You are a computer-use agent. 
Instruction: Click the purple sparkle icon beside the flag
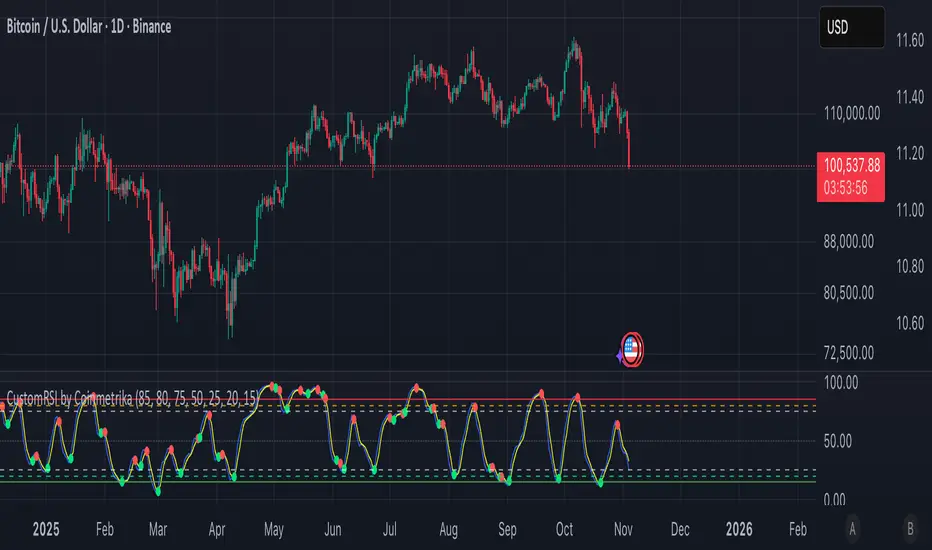point(619,356)
